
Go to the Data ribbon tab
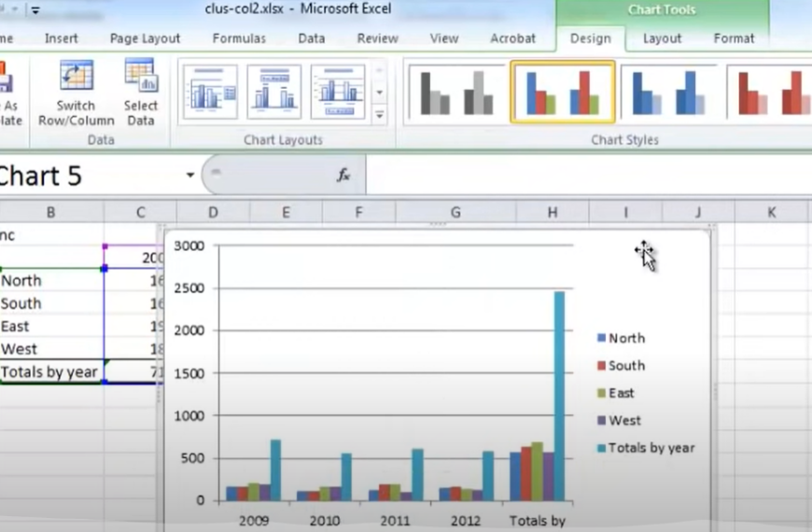[x=311, y=38]
